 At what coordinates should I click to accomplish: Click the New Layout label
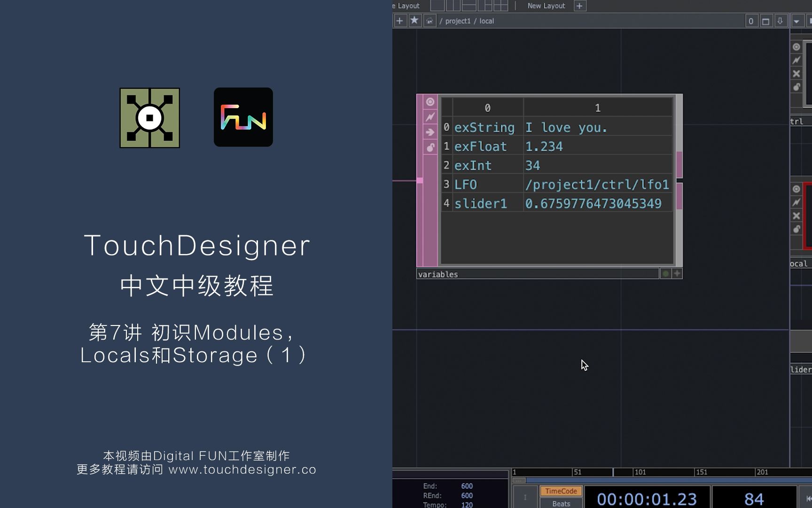(546, 6)
